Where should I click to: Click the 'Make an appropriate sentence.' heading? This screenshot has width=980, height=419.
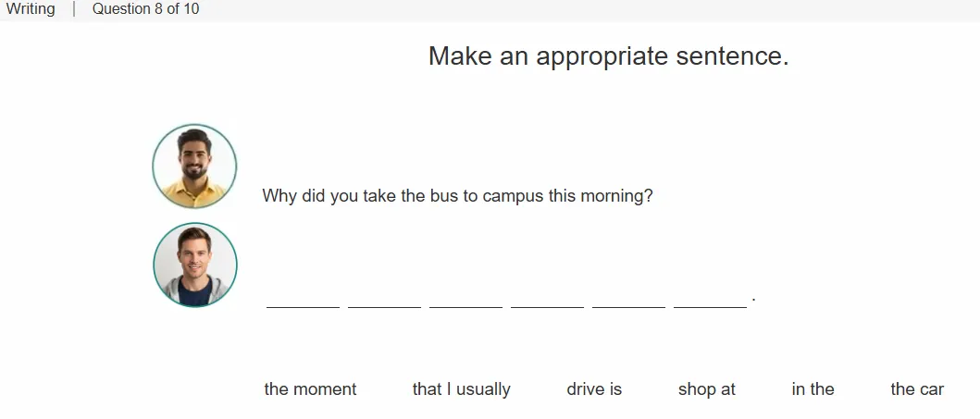coord(609,56)
